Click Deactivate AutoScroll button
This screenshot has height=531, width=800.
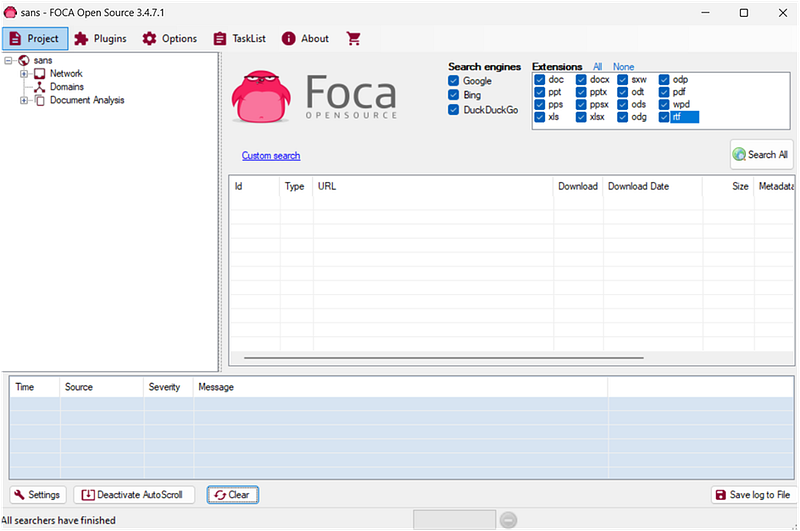(x=134, y=495)
